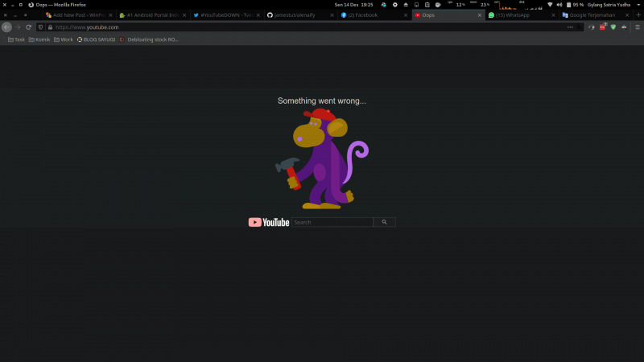Click into the YouTube Search field

pyautogui.click(x=332, y=222)
